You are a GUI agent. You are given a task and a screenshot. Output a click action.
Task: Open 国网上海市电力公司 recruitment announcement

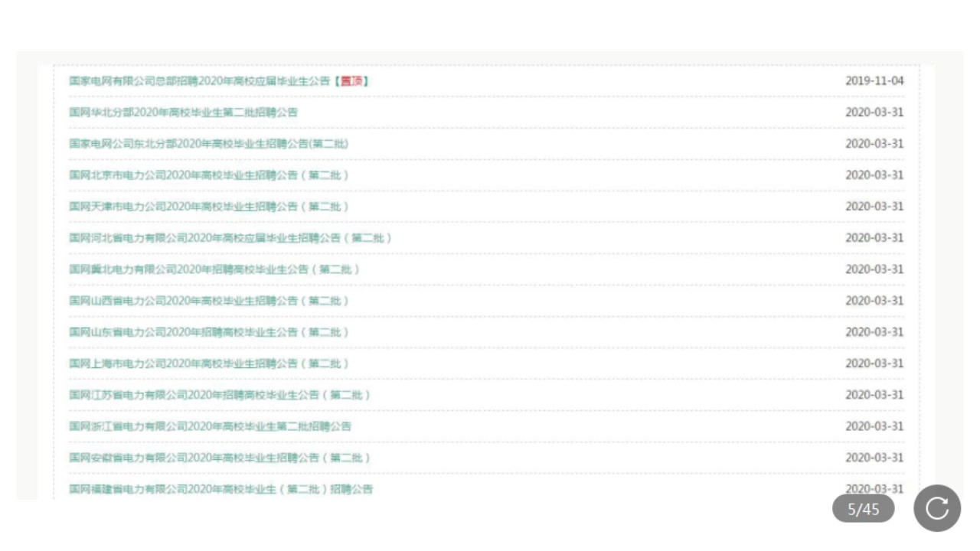[x=209, y=364]
